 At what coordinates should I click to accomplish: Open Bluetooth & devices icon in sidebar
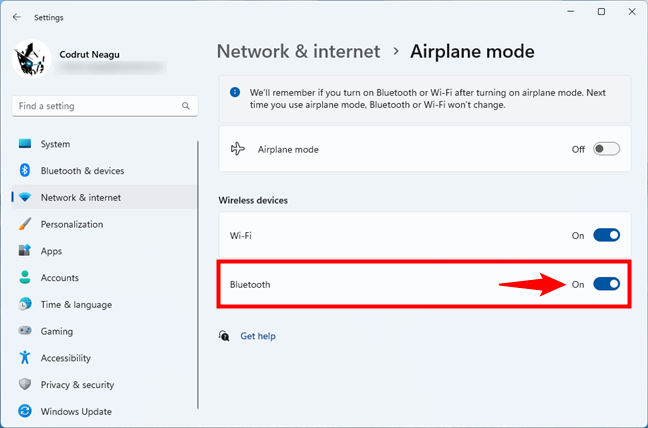tap(25, 171)
